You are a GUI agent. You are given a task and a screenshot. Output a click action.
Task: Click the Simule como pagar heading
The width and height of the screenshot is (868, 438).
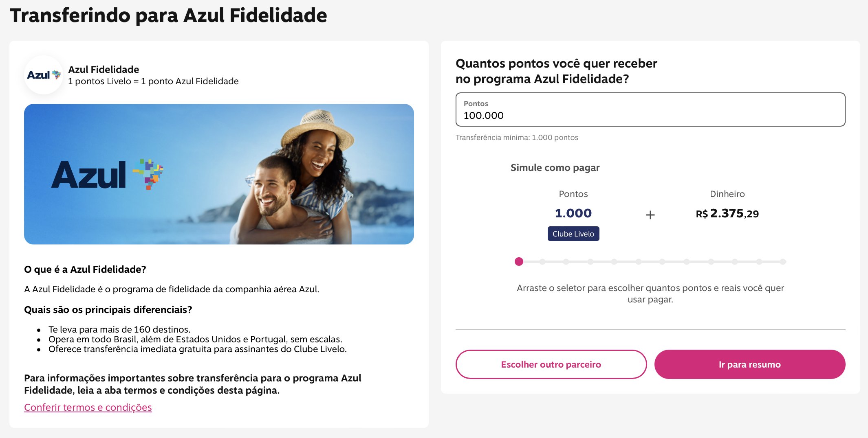(555, 168)
